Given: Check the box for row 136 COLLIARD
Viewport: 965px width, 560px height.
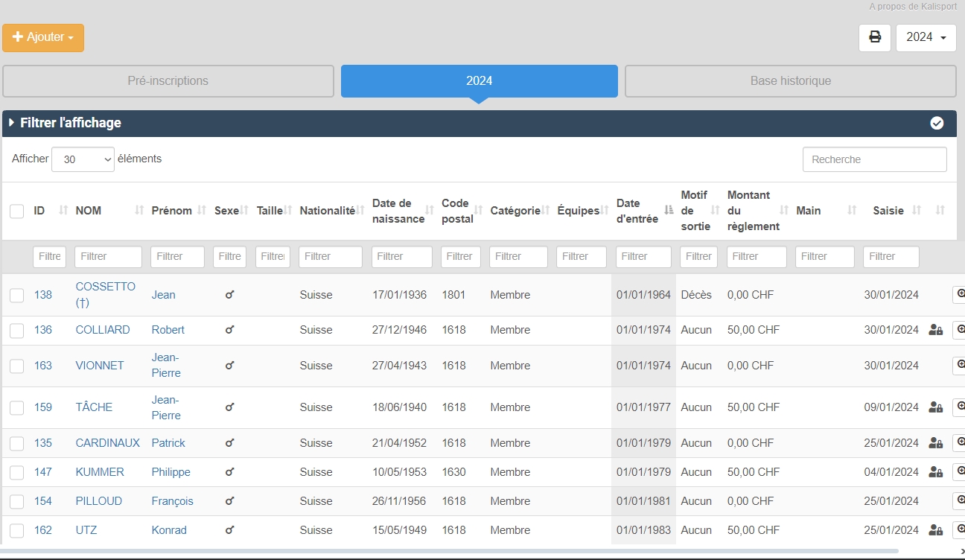Looking at the screenshot, I should (x=17, y=331).
